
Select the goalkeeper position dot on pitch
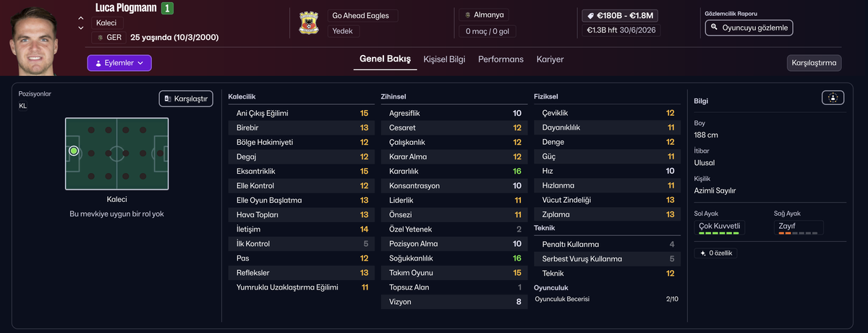tap(74, 151)
